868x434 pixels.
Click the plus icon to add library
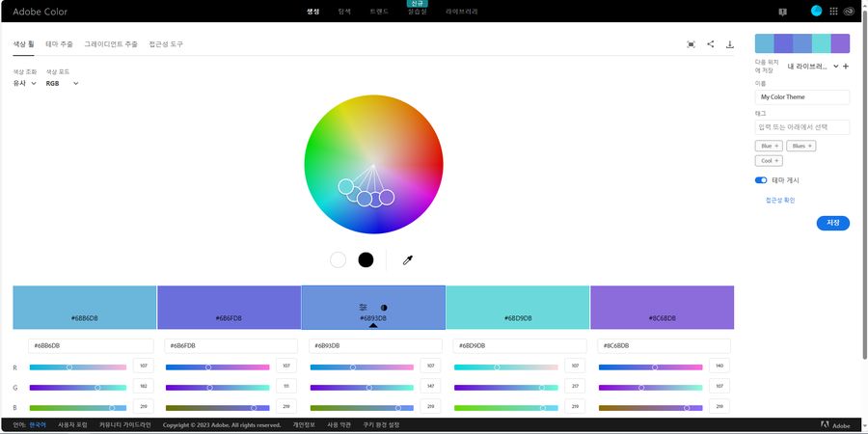coord(845,67)
